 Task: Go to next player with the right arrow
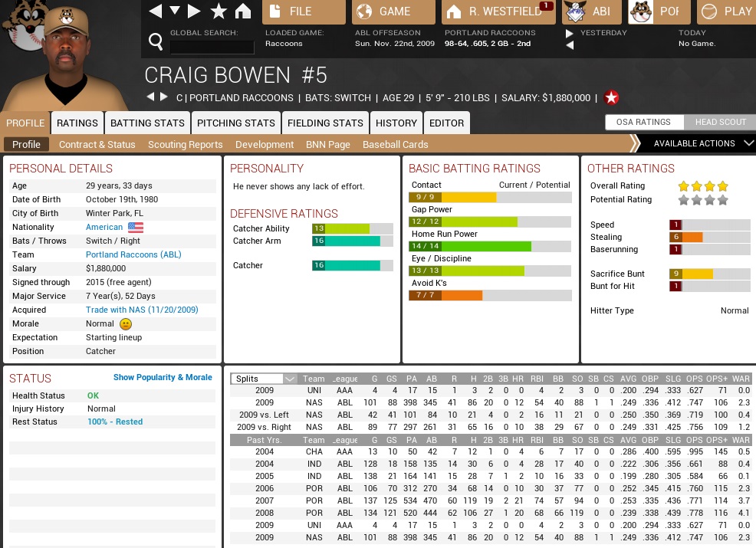click(163, 97)
